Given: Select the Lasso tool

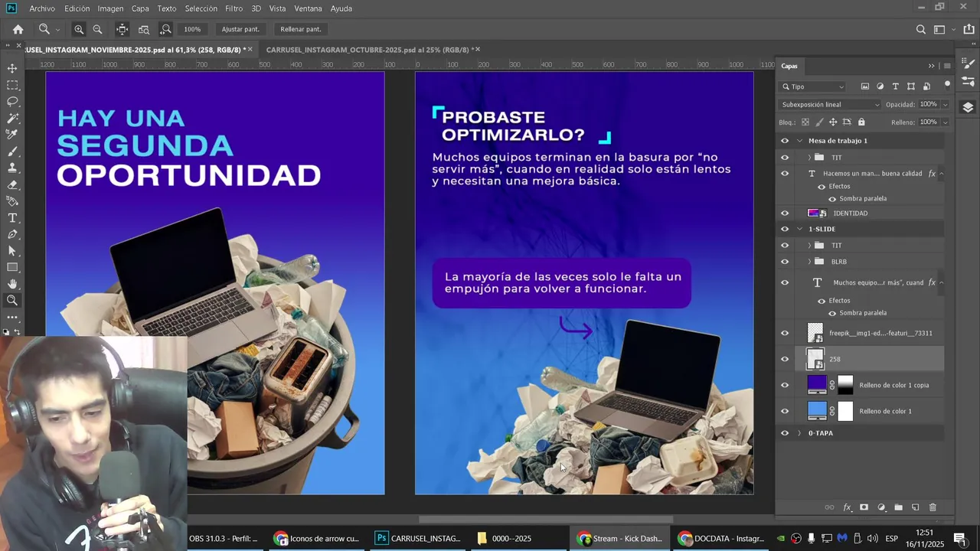Looking at the screenshot, I should coord(12,101).
